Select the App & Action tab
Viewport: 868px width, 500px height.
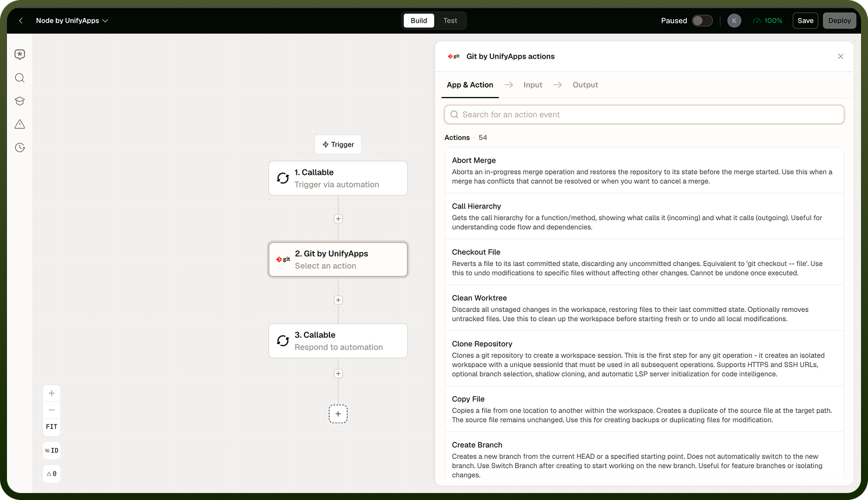click(x=470, y=85)
